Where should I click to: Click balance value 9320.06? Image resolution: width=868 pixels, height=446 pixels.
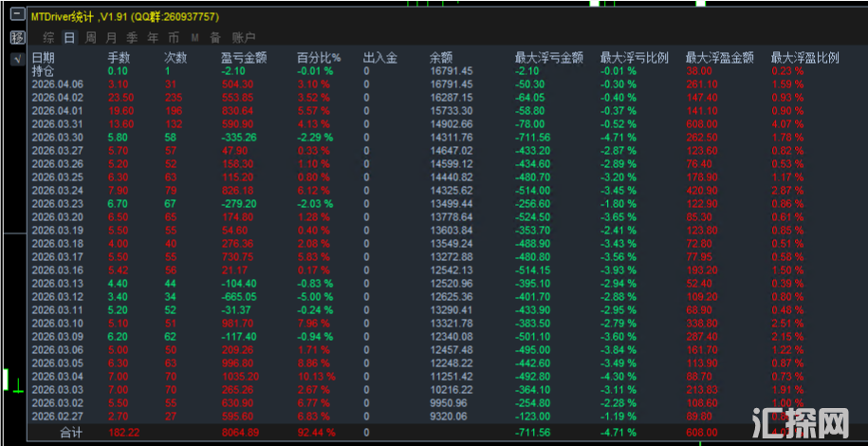pos(449,416)
